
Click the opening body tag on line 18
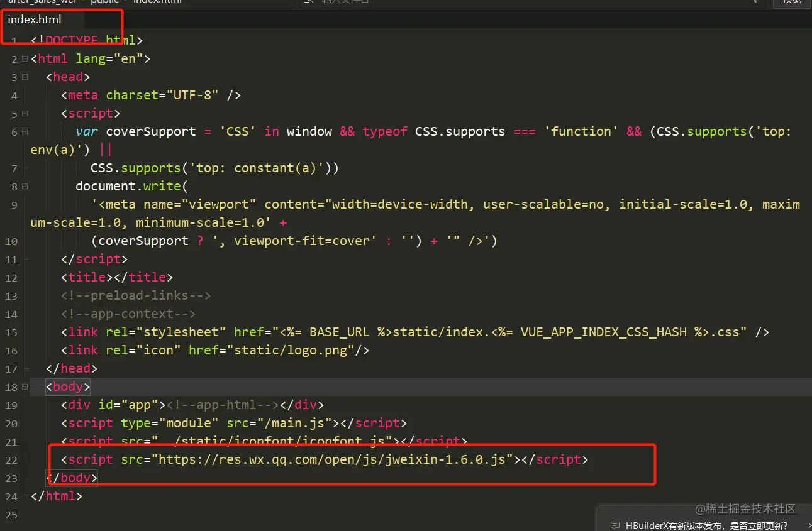point(68,387)
